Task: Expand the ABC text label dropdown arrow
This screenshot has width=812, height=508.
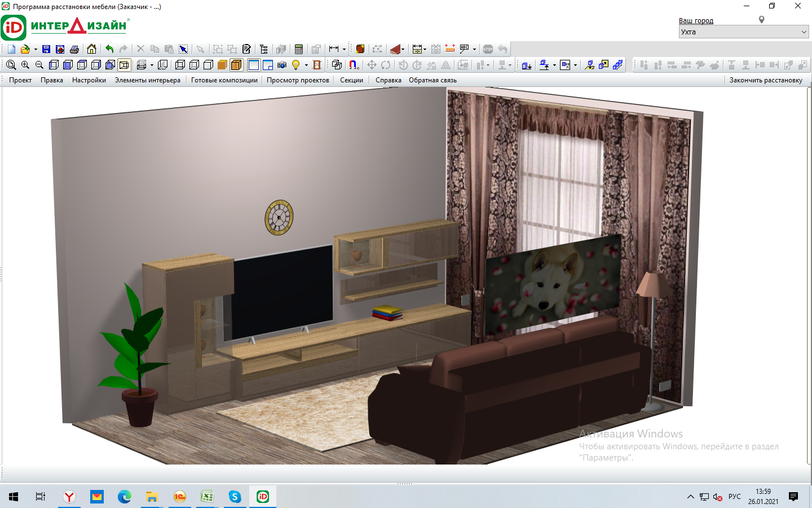Action: (x=474, y=49)
